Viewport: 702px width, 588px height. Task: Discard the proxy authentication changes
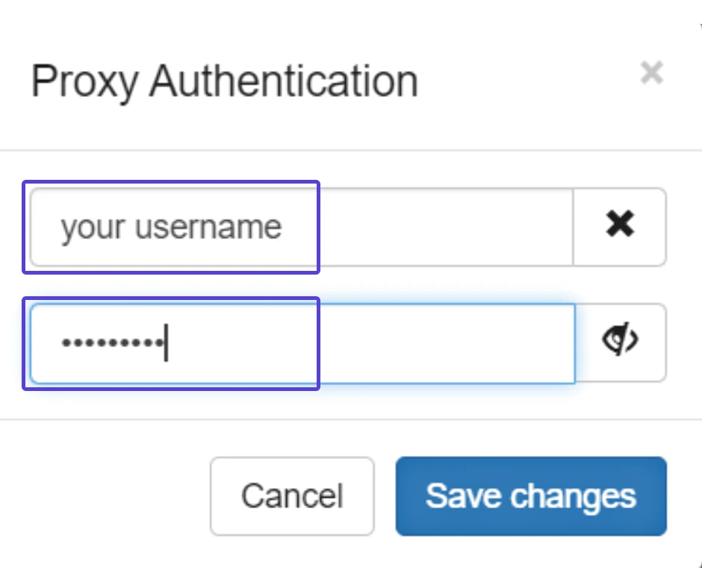[x=292, y=495]
